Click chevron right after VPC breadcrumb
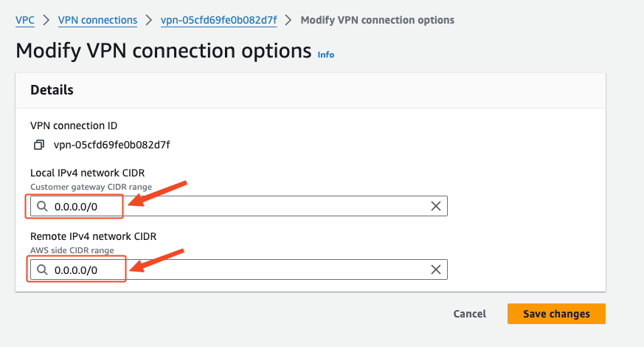The height and width of the screenshot is (347, 644). (46, 20)
